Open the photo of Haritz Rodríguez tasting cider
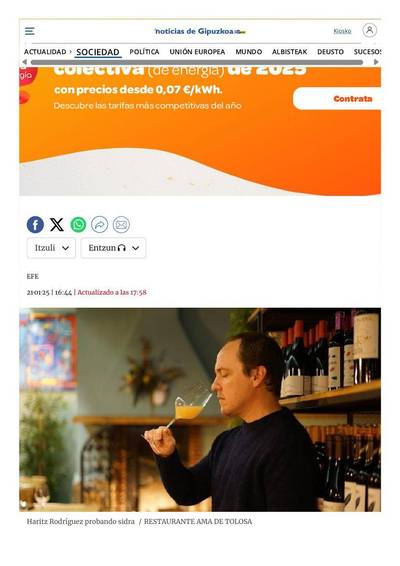Image resolution: width=400 pixels, height=566 pixels. tap(200, 410)
